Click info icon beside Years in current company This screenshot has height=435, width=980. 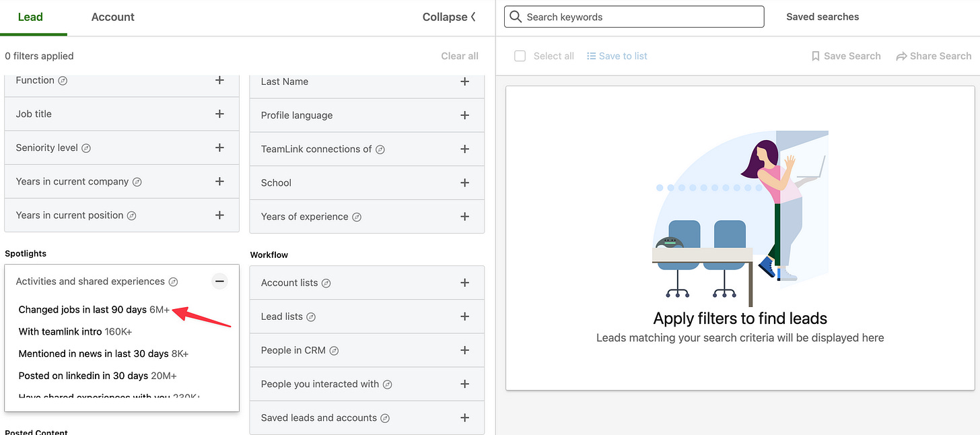[x=137, y=182]
